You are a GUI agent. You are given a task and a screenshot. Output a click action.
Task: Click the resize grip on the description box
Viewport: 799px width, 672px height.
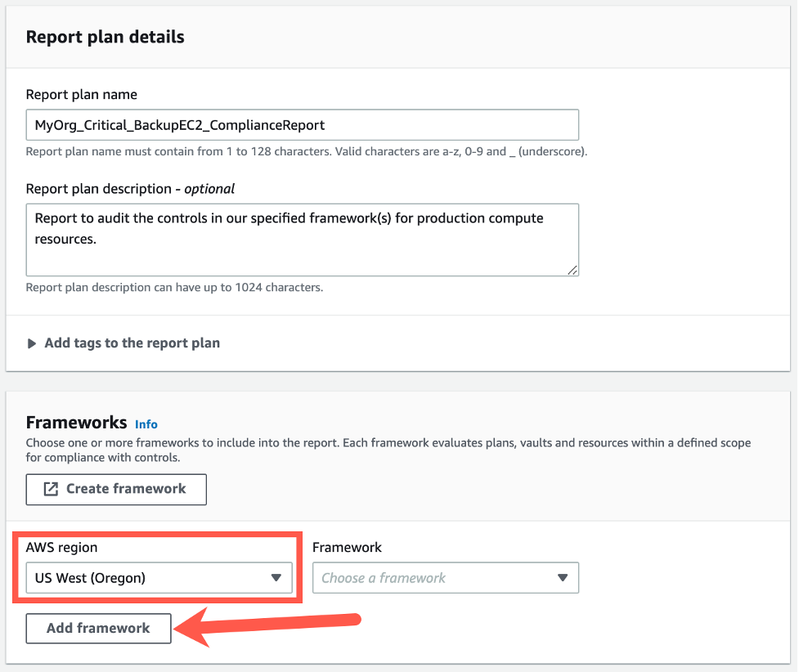(572, 270)
